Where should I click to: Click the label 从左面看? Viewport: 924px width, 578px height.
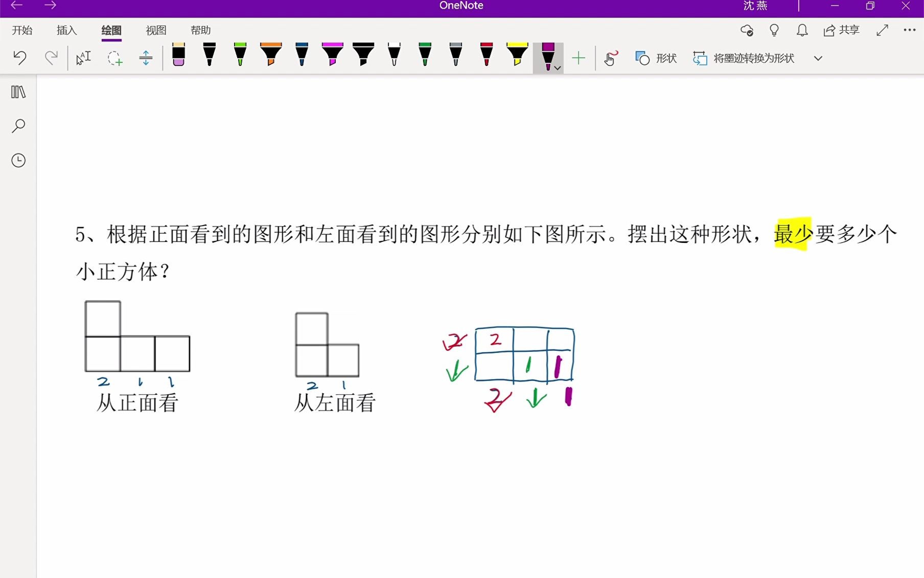pos(335,403)
